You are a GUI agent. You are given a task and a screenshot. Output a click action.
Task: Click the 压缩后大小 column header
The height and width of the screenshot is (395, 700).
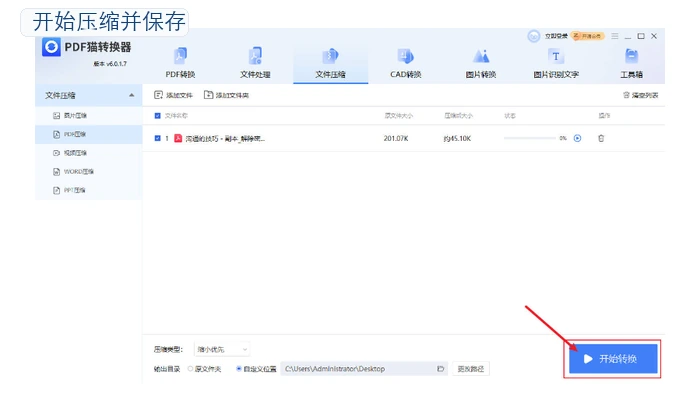point(458,116)
